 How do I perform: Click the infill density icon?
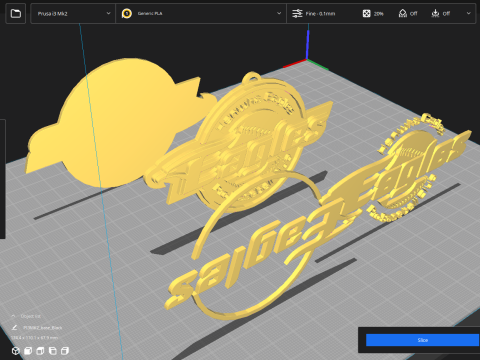(366, 14)
